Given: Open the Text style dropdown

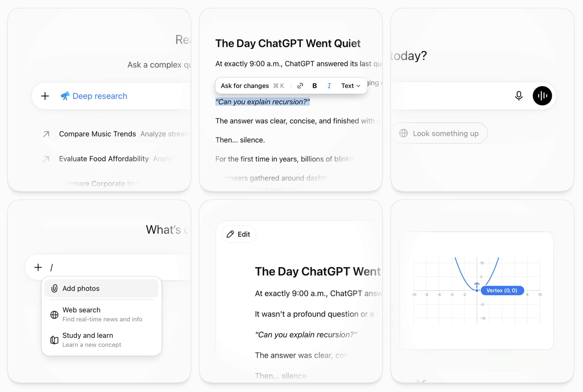Looking at the screenshot, I should pyautogui.click(x=351, y=86).
